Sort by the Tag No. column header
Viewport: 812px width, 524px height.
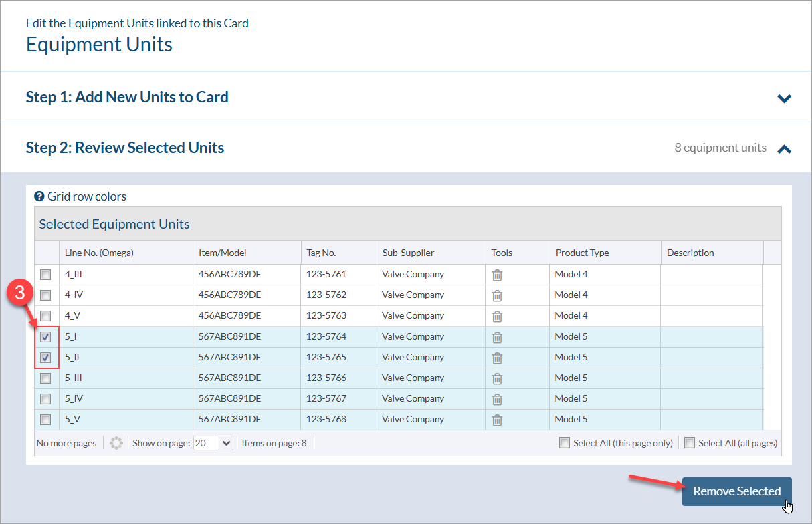coord(338,253)
